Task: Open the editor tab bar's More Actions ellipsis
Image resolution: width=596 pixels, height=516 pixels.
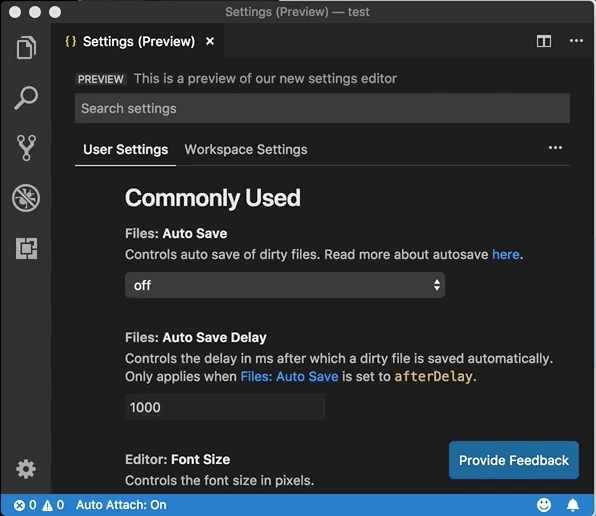Action: (x=576, y=41)
